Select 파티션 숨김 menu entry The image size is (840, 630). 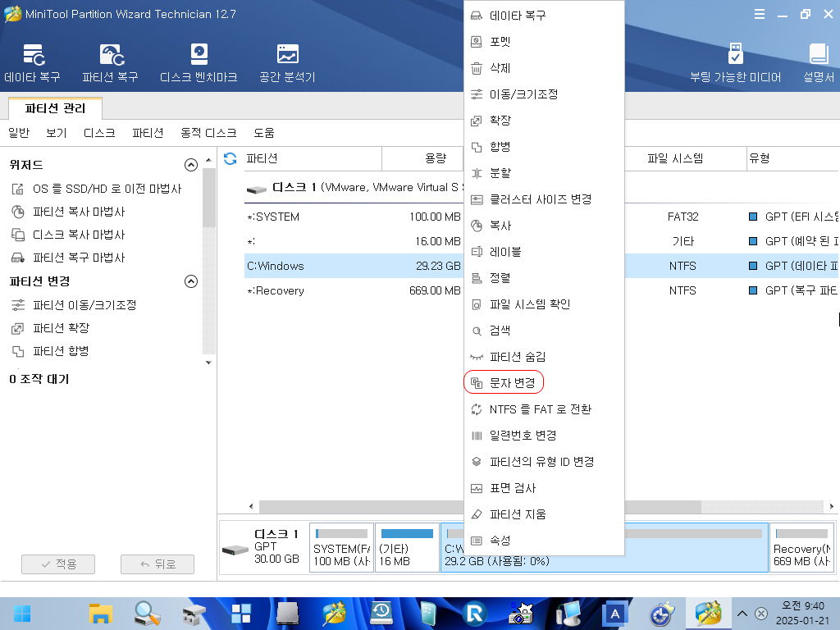(x=544, y=357)
